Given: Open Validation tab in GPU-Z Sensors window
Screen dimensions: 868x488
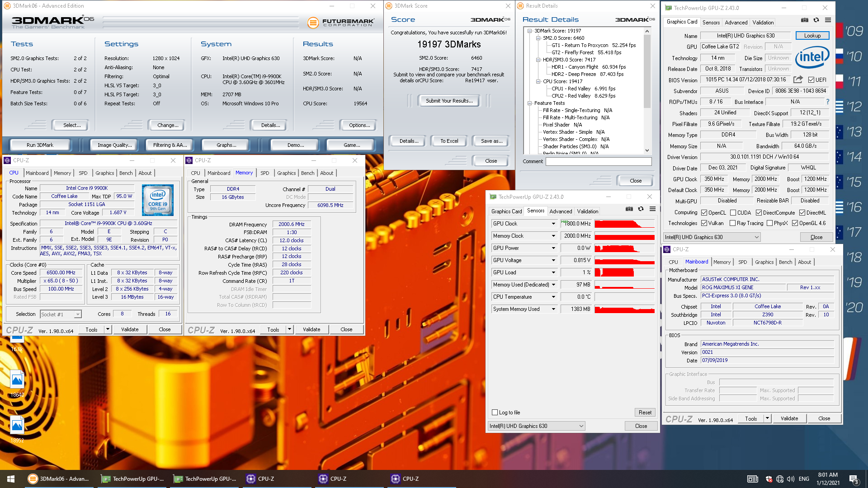Looking at the screenshot, I should [588, 211].
